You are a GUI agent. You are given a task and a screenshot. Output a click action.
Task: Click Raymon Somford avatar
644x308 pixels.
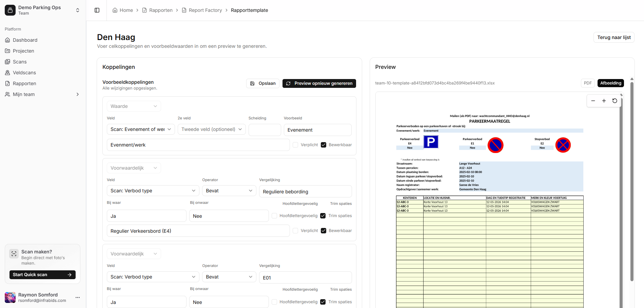click(10, 297)
